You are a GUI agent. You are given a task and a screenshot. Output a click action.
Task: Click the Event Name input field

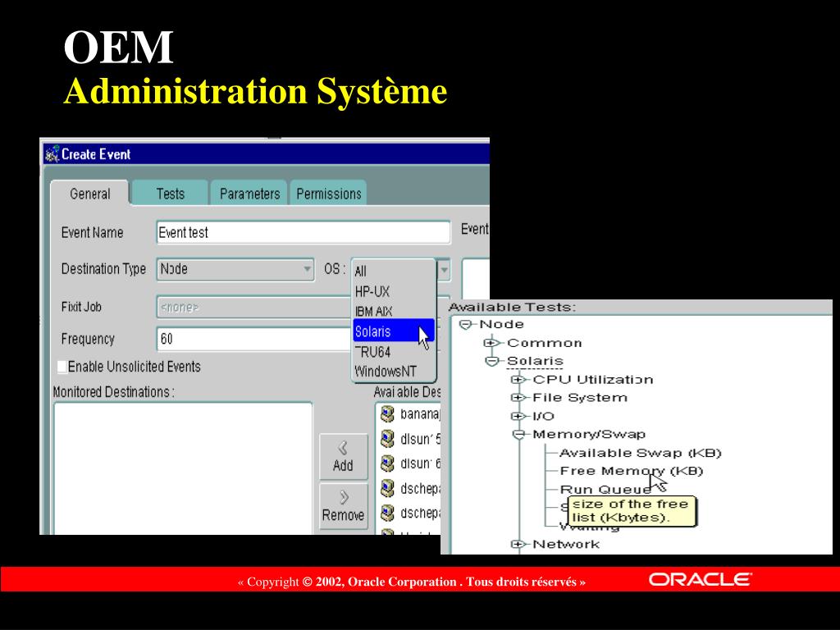(304, 232)
